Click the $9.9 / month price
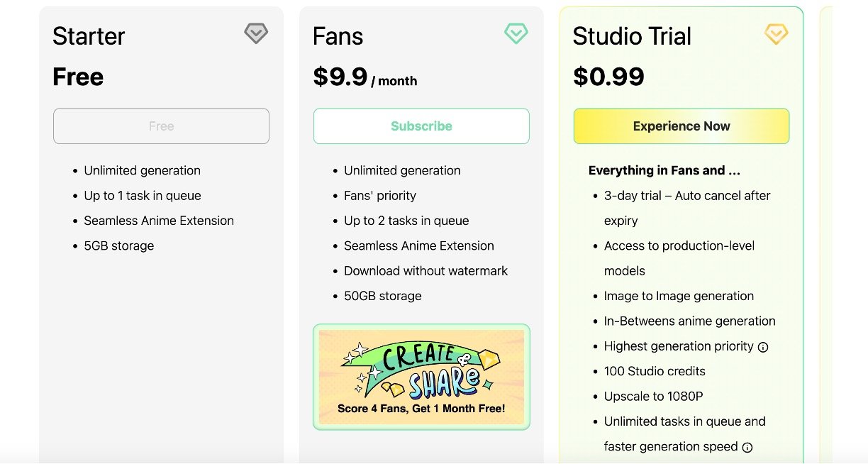 (x=365, y=77)
